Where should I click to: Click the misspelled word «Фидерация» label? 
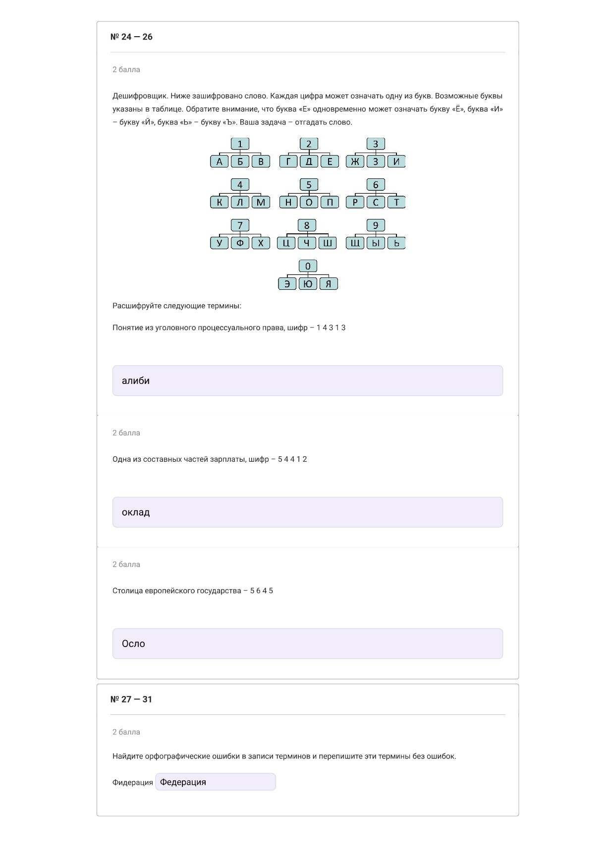tap(133, 782)
